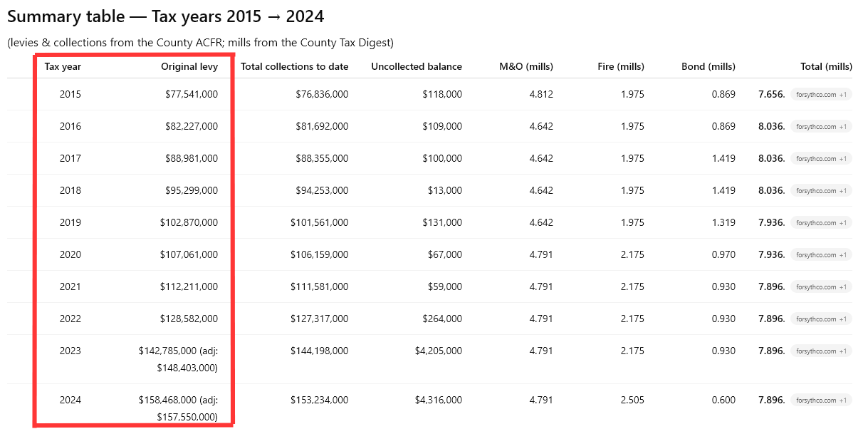Click collections value $76,836,000
The width and height of the screenshot is (868, 429).
[x=322, y=94]
